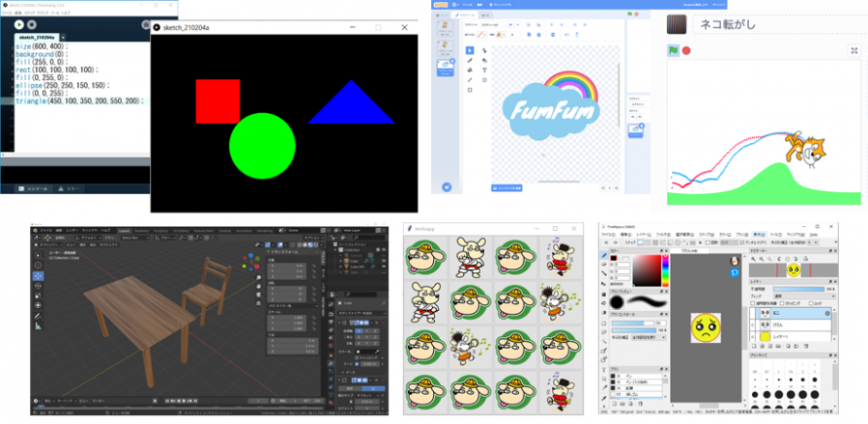Select the Circle tool in Scratch paint editor
Viewport: 868px width, 424px height.
[x=485, y=80]
